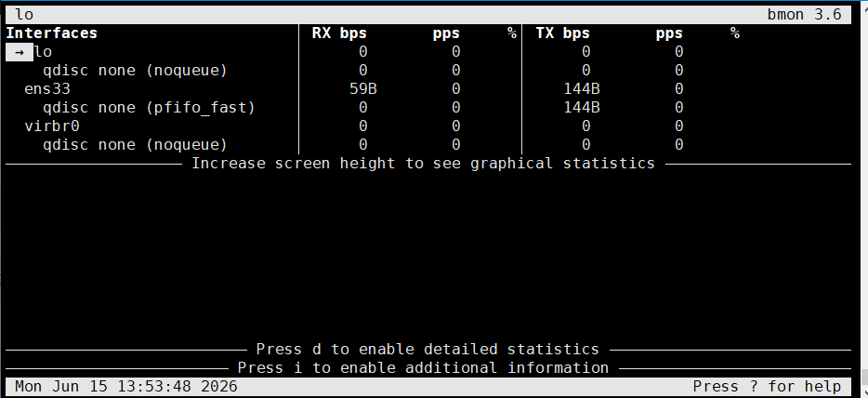This screenshot has height=398, width=868.
Task: Click ens33 RX value 59B
Action: coord(363,89)
